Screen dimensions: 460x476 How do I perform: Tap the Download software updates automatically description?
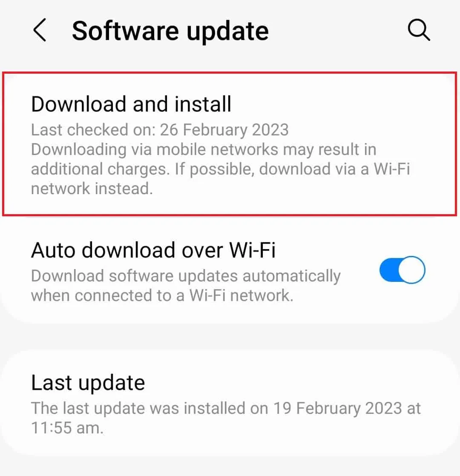pos(186,285)
